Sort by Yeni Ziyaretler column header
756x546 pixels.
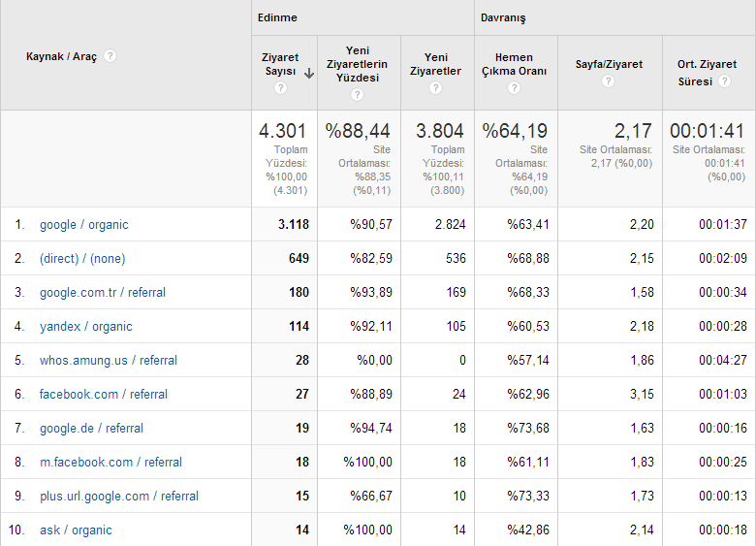tap(435, 64)
